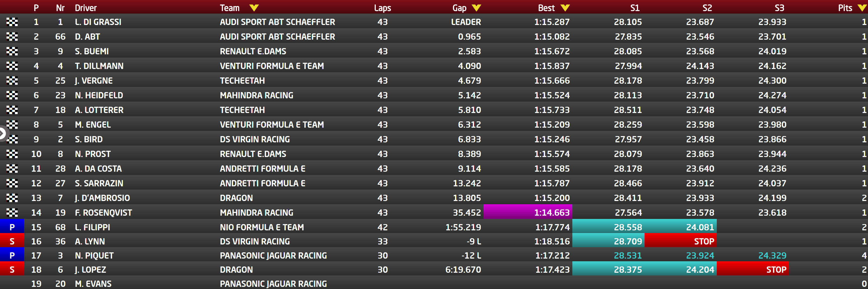Click chequered flag icon for D. Abt
Screen dimensions: 868x289
12,36
